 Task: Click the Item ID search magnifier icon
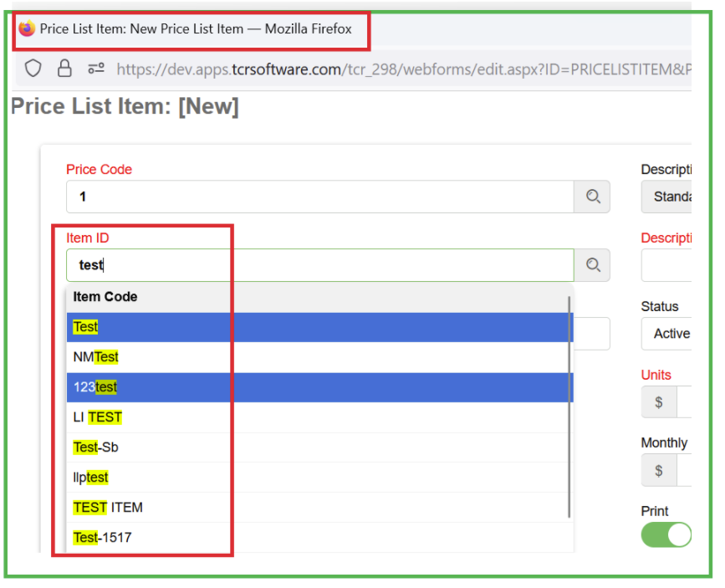[x=592, y=265]
